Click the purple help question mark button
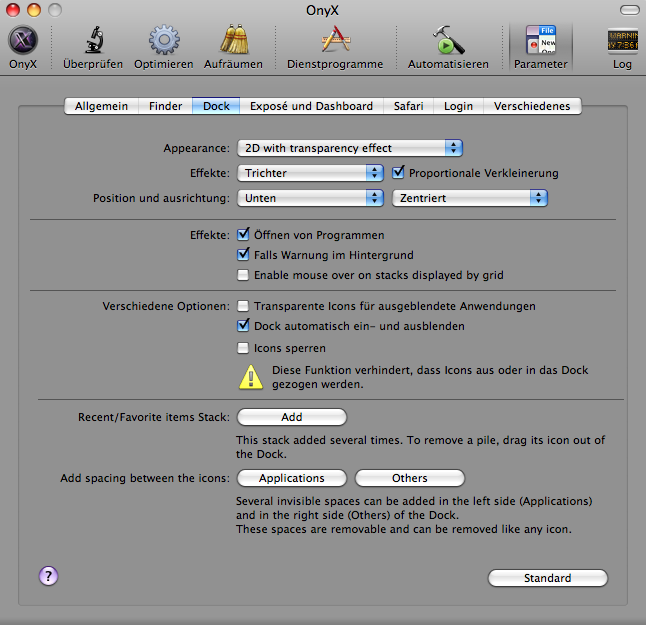The height and width of the screenshot is (625, 646). pyautogui.click(x=48, y=575)
